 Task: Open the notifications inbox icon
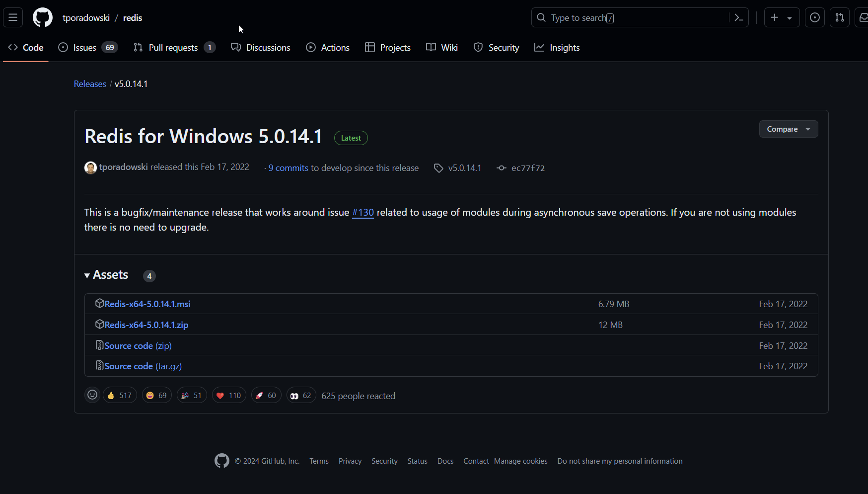[x=863, y=17]
